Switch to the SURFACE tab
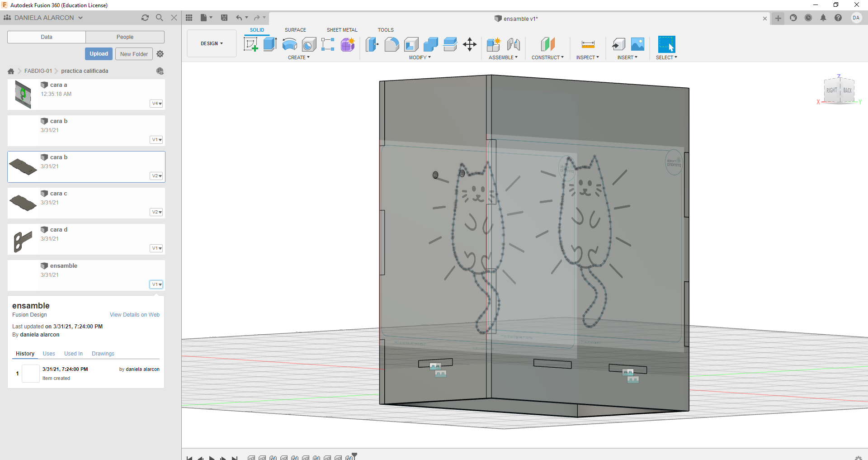 [x=295, y=30]
